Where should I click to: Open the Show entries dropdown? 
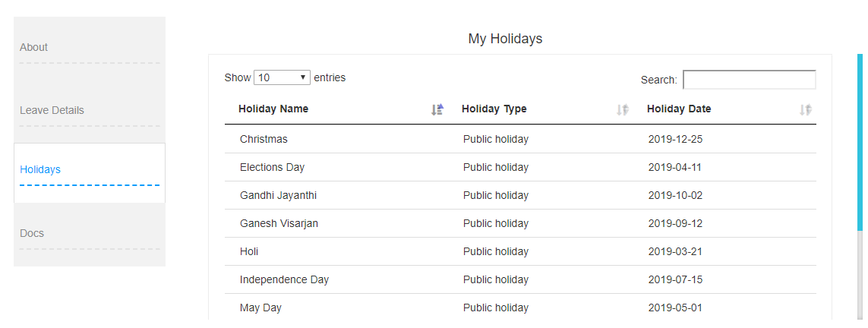(282, 77)
